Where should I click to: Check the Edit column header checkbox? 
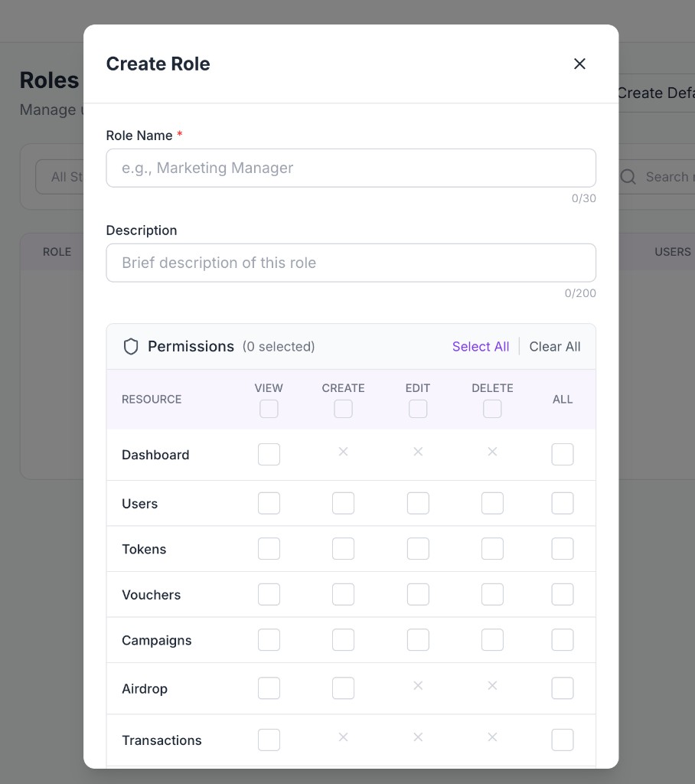[x=418, y=409]
